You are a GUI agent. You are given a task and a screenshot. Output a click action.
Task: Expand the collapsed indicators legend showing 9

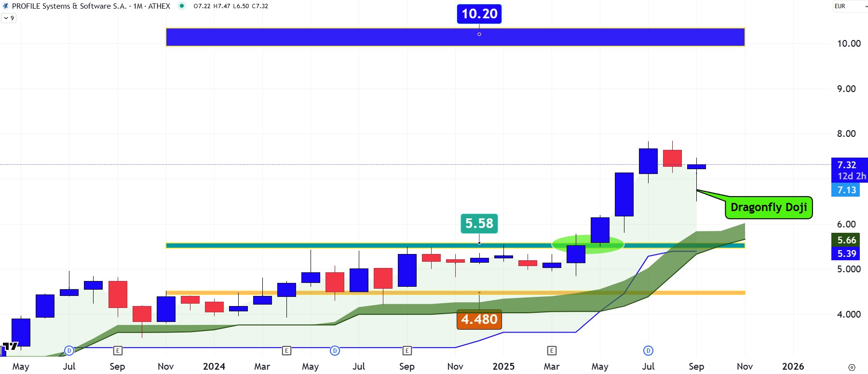pyautogui.click(x=9, y=18)
